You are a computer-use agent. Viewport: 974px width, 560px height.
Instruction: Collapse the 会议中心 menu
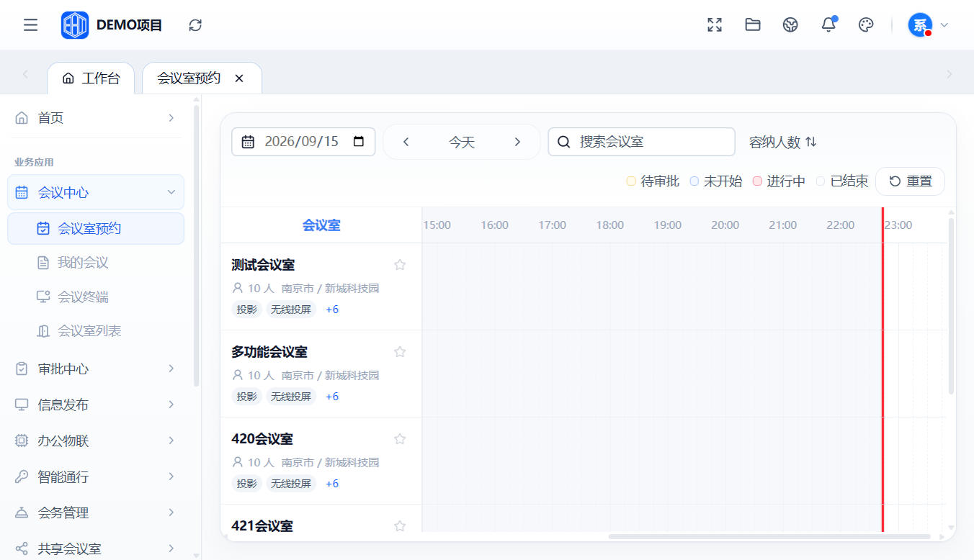(x=96, y=192)
